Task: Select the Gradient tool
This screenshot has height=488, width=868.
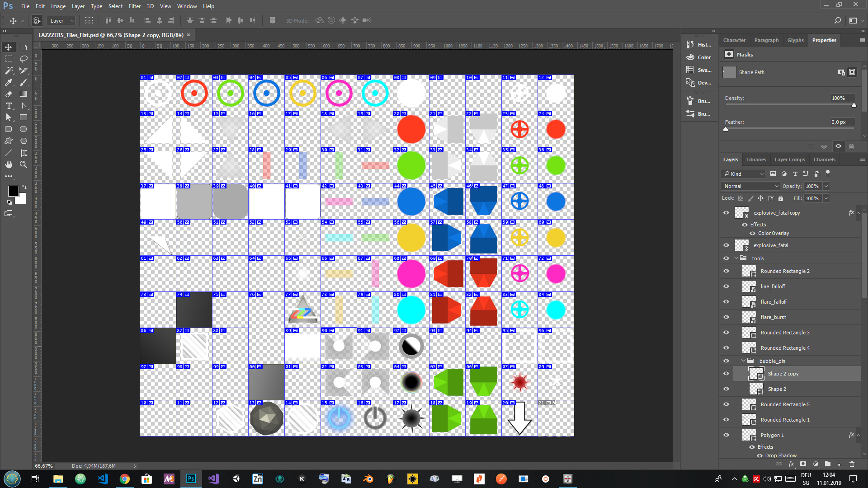Action: click(24, 94)
